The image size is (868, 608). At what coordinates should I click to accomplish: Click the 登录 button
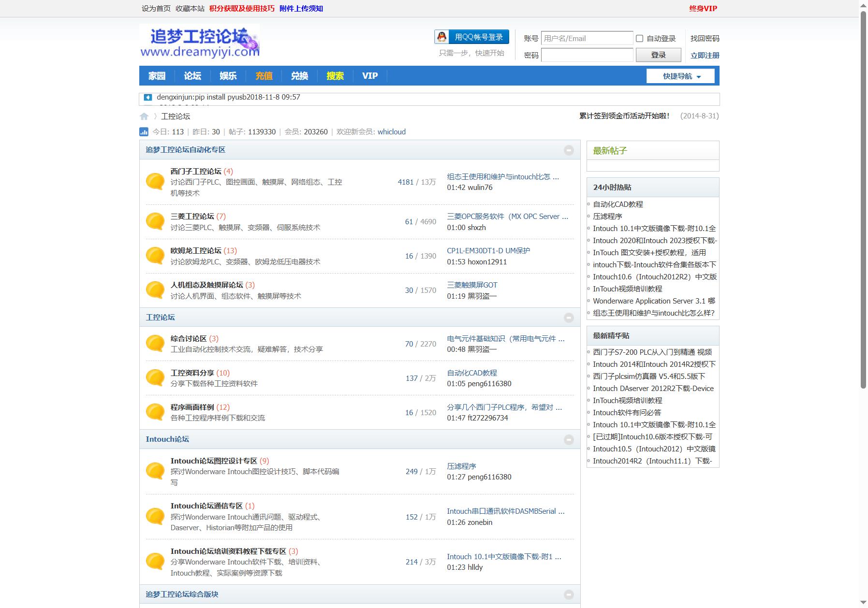coord(658,55)
